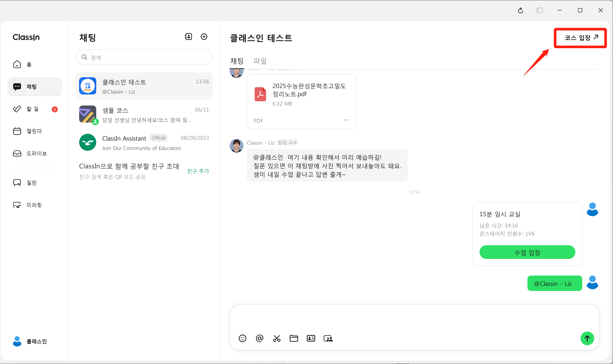613x364 pixels.
Task: Click the magnifier icon in search box
Action: coord(84,57)
